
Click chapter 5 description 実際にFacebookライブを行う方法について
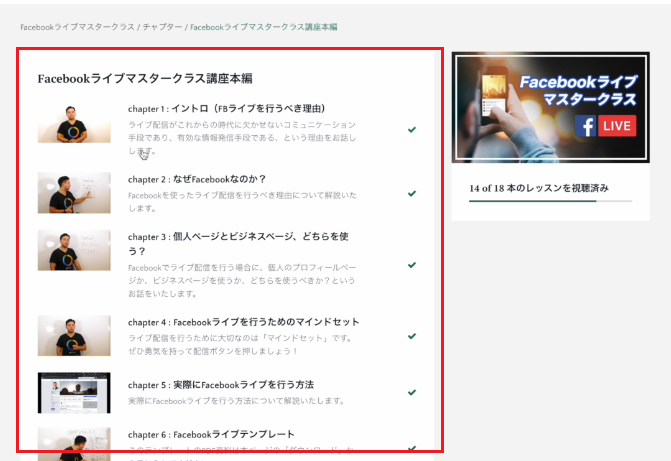point(236,401)
